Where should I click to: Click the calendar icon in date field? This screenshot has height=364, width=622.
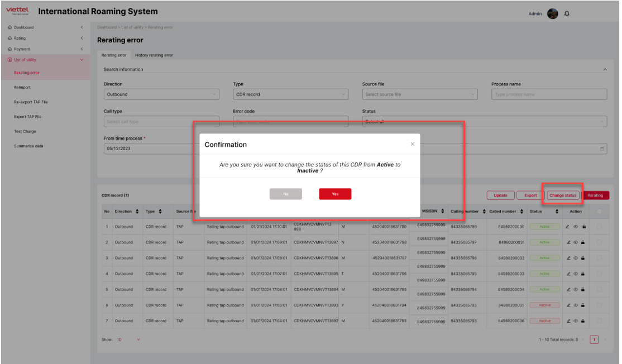coord(602,149)
